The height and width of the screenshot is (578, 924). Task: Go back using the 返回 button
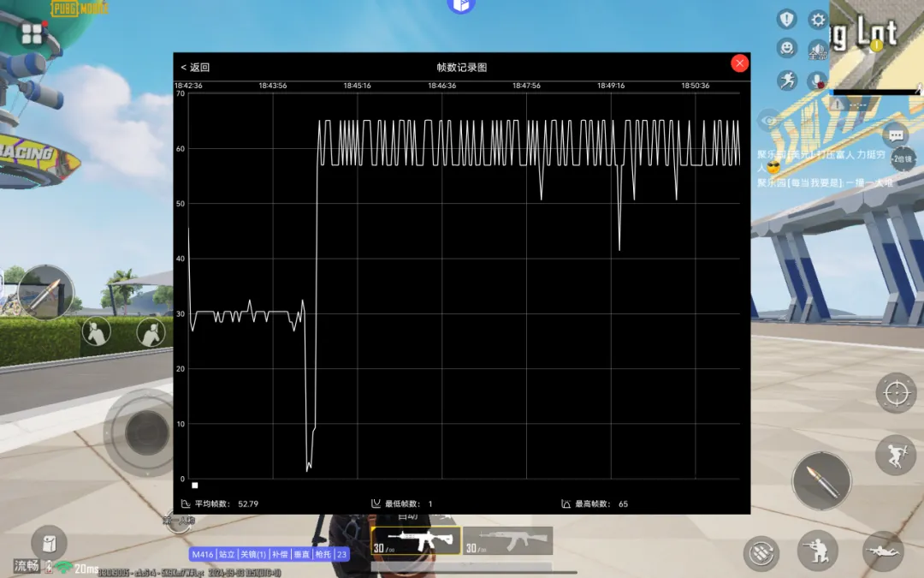coord(195,68)
